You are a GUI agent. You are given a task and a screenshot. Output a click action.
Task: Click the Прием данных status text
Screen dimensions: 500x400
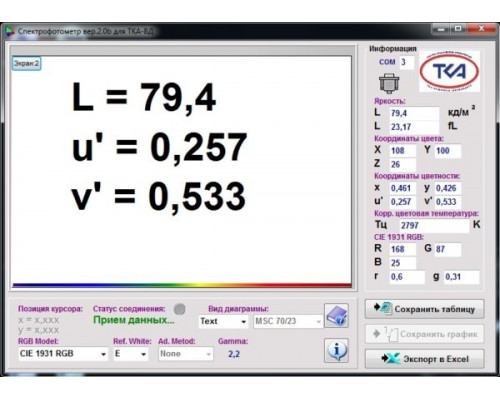134,320
